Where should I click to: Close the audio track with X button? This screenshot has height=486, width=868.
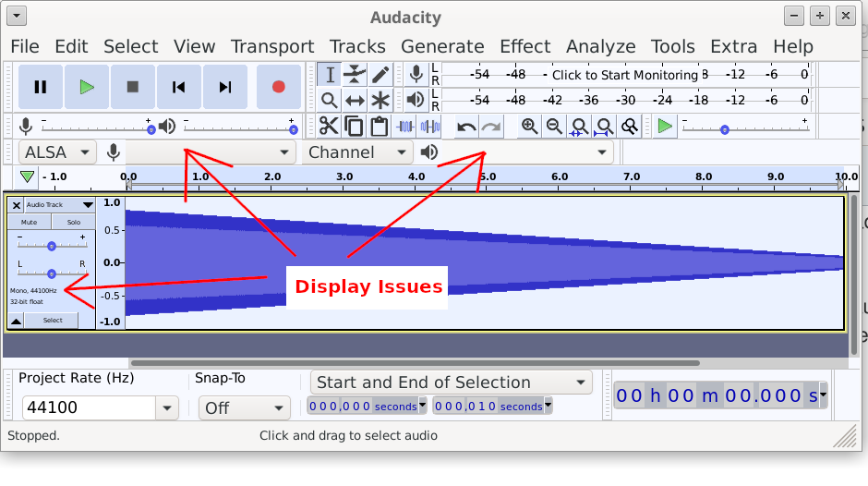tap(17, 206)
